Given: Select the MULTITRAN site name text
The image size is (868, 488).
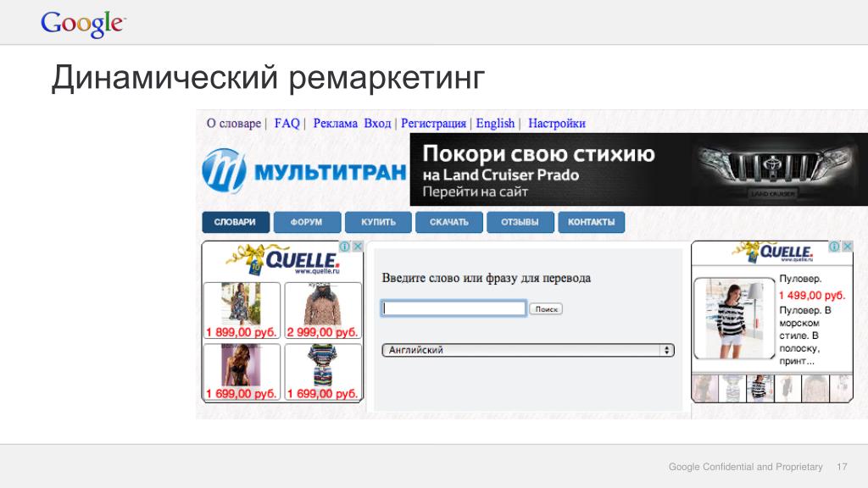Looking at the screenshot, I should (330, 173).
